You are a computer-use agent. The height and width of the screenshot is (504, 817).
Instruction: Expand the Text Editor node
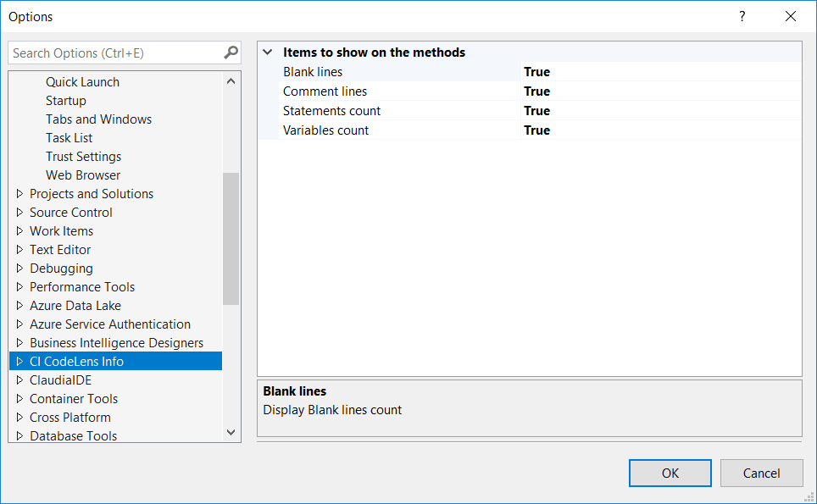(19, 249)
